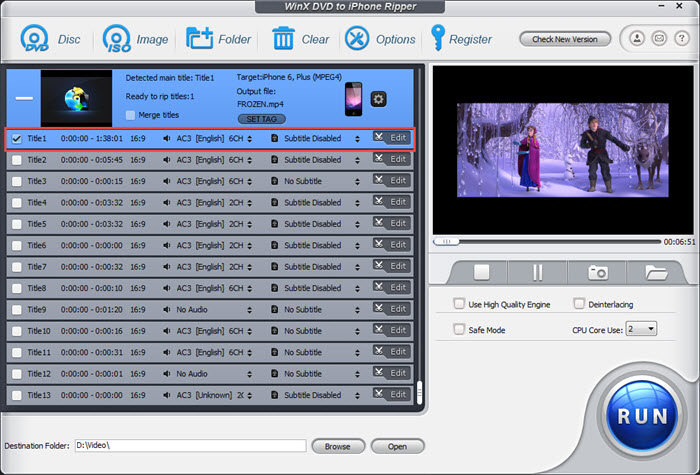Click the disc thumbnail image
The image size is (700, 475).
[76, 98]
